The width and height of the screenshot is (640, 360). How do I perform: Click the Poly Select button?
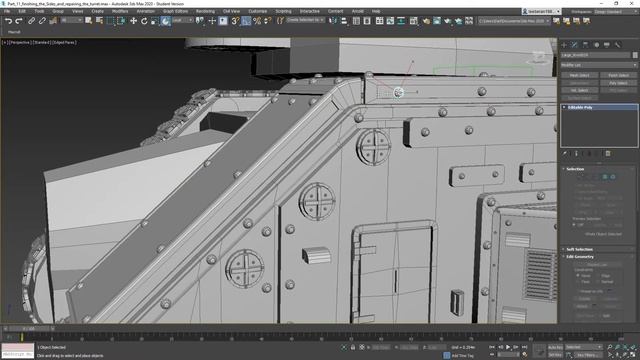pos(618,83)
